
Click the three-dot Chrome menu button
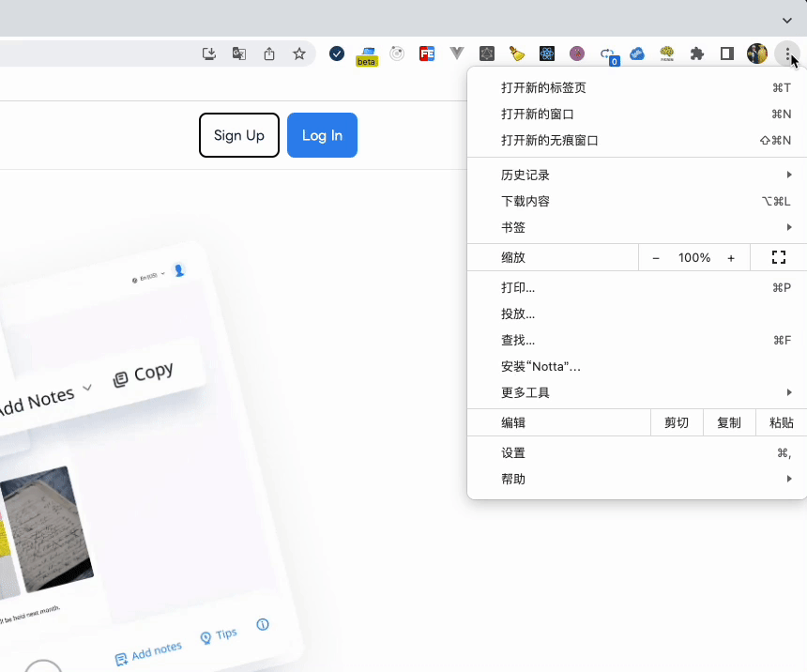(787, 53)
